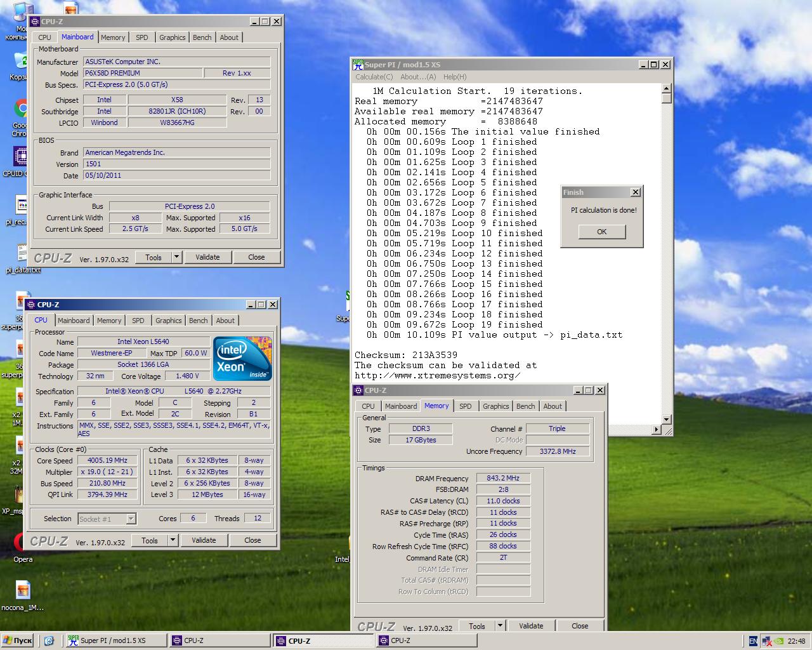Switch to Bench tab in Memory window
Screen dimensions: 812x650
(525, 406)
